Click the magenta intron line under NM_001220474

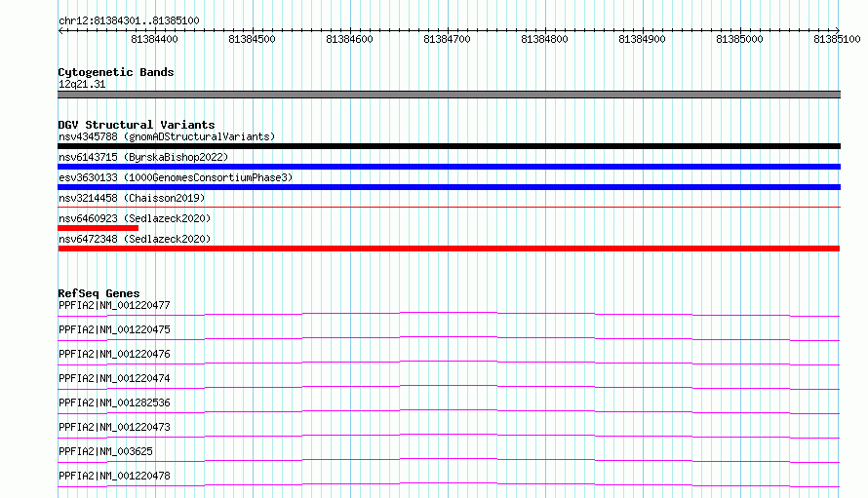click(x=449, y=386)
